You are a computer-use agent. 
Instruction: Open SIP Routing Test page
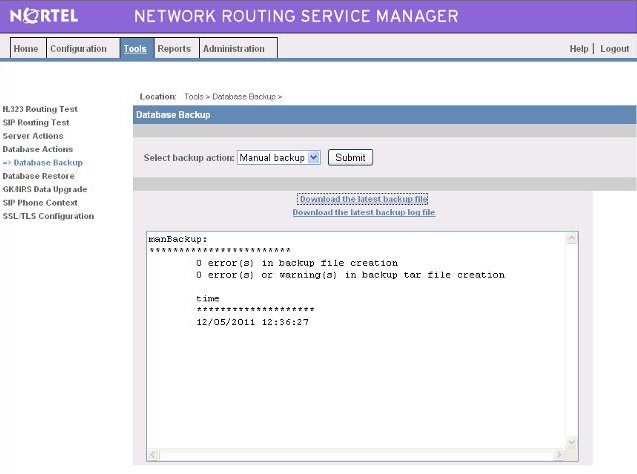tap(36, 122)
